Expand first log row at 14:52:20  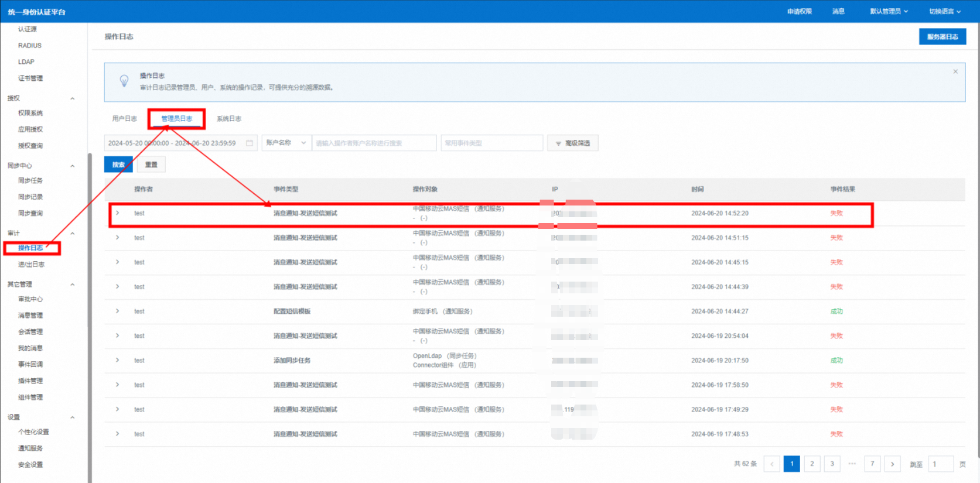(118, 213)
